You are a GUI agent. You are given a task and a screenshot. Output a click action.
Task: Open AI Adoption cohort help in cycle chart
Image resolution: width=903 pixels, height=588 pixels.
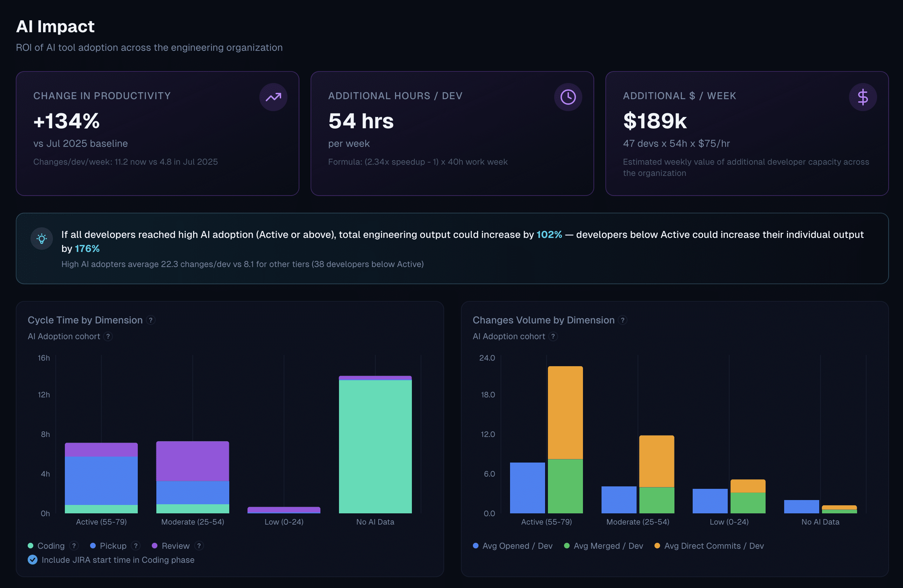coord(108,336)
